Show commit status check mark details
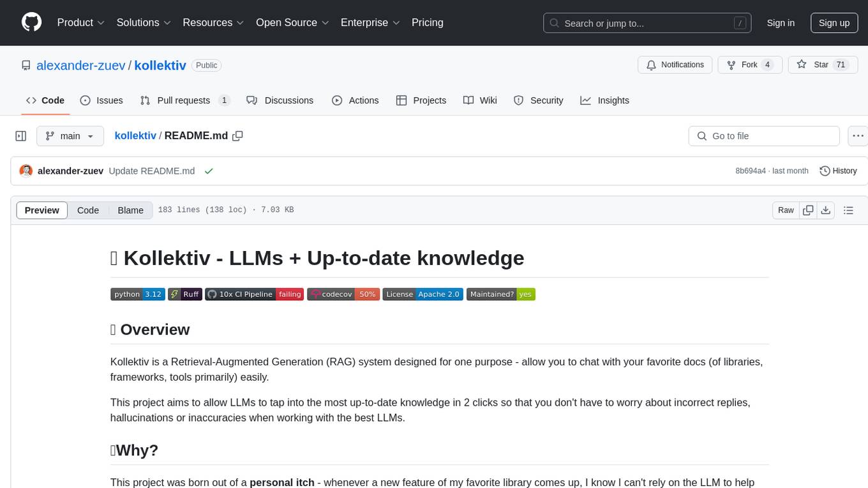 [208, 171]
